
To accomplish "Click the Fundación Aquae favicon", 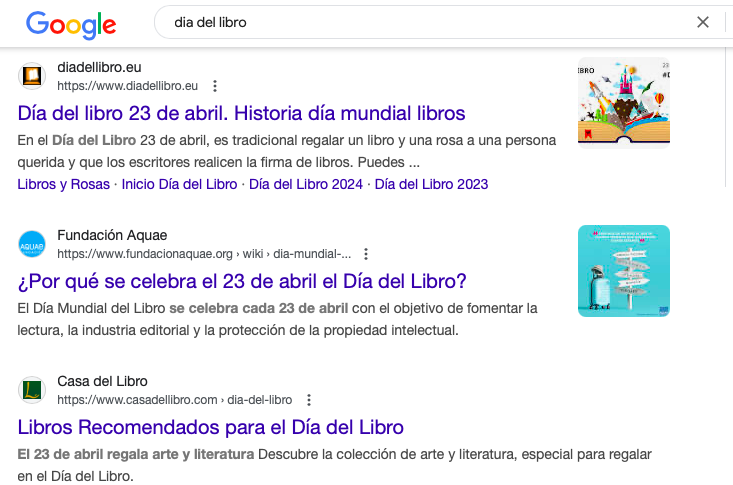I will pyautogui.click(x=32, y=244).
